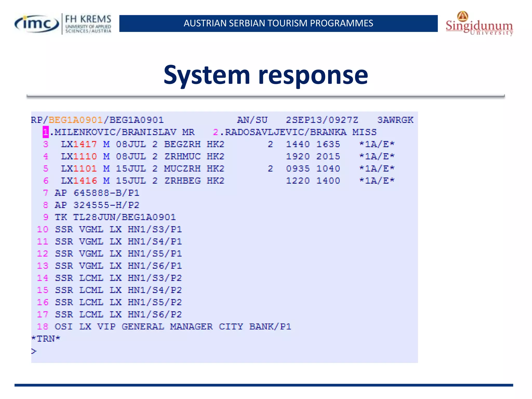
Task: Click departure time 0935 on line 5
Action: click(x=298, y=169)
